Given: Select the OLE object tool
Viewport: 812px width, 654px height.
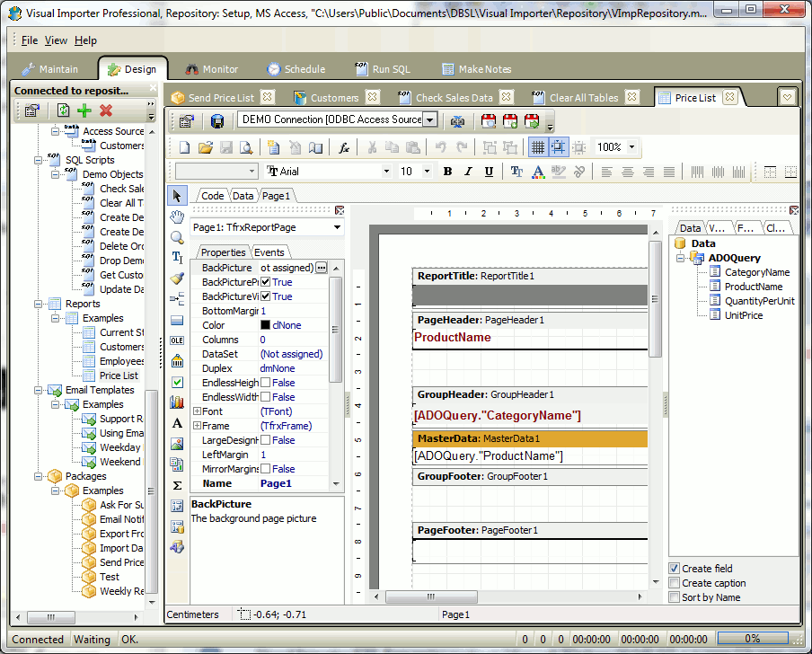Looking at the screenshot, I should pos(177,340).
